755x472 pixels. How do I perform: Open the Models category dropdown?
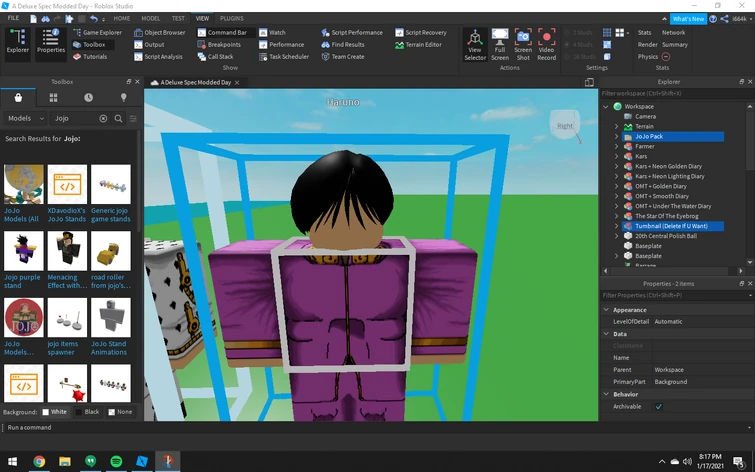click(25, 118)
